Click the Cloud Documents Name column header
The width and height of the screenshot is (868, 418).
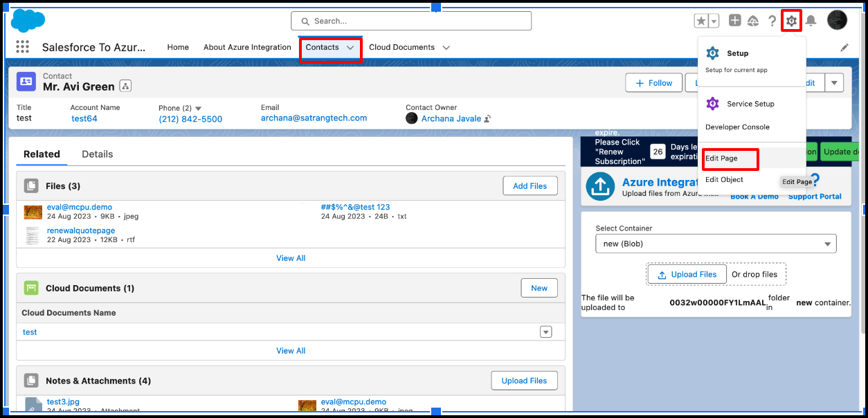(69, 313)
